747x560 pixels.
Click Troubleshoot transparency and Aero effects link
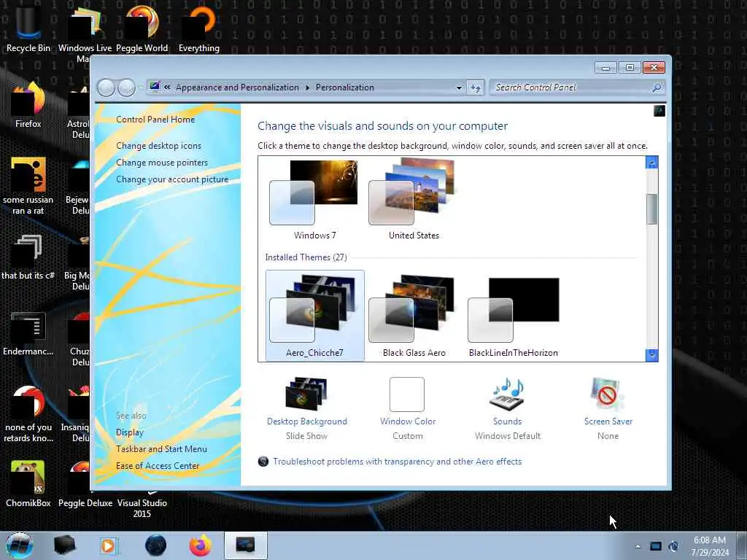click(x=397, y=462)
